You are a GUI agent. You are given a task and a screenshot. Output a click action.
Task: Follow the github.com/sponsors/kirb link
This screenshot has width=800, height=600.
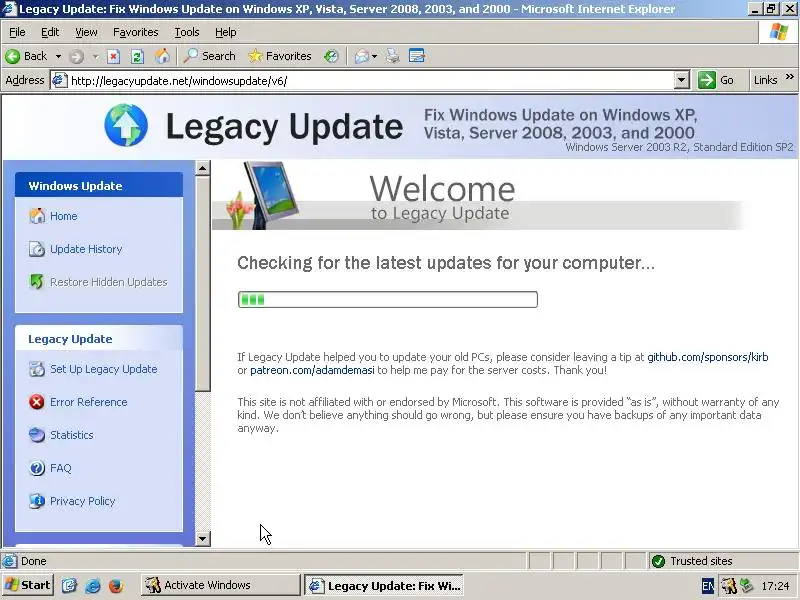(x=708, y=357)
